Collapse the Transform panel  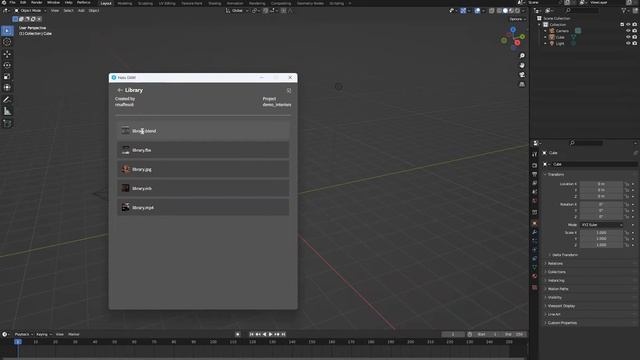(x=555, y=174)
